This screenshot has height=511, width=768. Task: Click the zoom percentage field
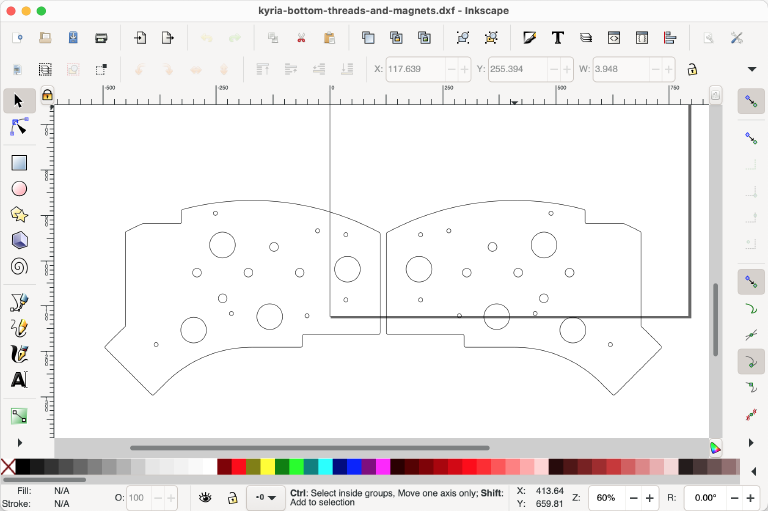coord(606,498)
